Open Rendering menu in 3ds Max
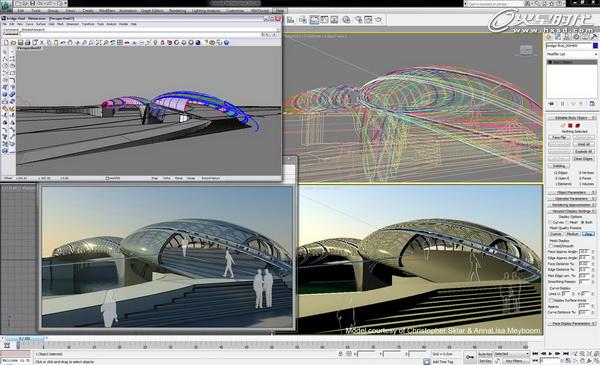Image resolution: width=600 pixels, height=365 pixels. pos(178,11)
